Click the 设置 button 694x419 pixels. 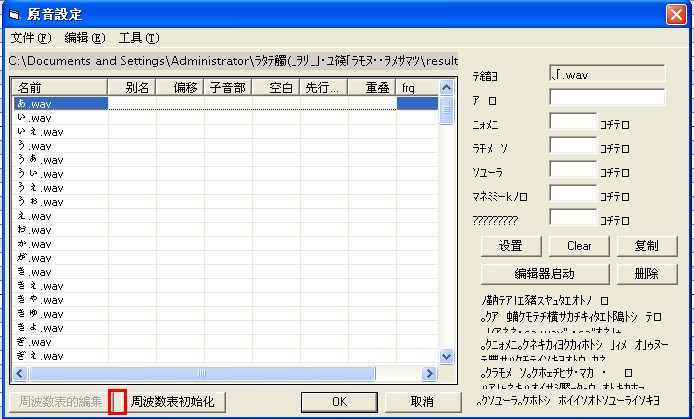[x=511, y=246]
